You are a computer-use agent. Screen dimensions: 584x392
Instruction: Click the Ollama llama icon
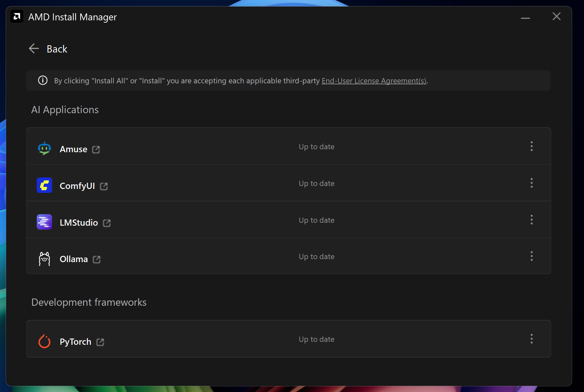[44, 259]
